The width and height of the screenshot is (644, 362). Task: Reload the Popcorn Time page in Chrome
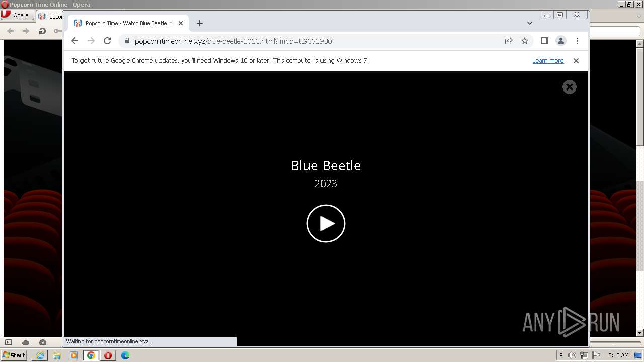pos(107,41)
